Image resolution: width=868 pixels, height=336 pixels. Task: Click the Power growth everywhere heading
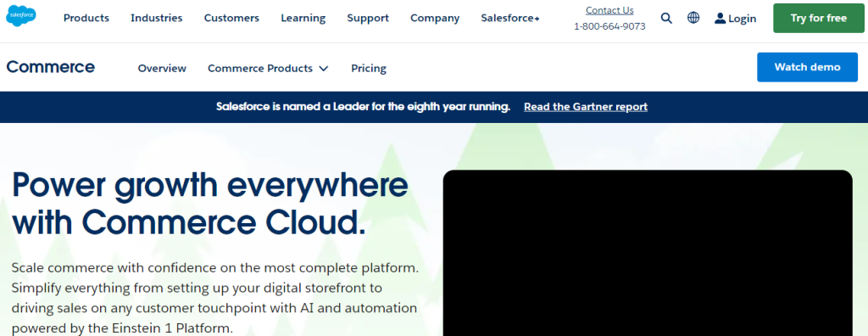click(x=210, y=204)
